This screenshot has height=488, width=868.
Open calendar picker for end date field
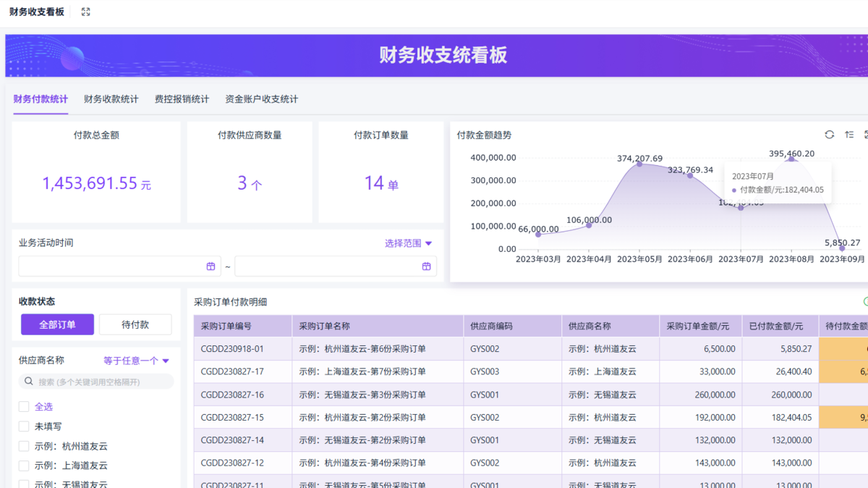(x=426, y=266)
